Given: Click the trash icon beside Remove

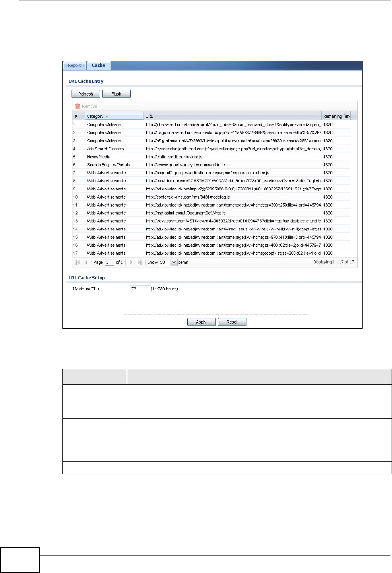Looking at the screenshot, I should (x=78, y=106).
